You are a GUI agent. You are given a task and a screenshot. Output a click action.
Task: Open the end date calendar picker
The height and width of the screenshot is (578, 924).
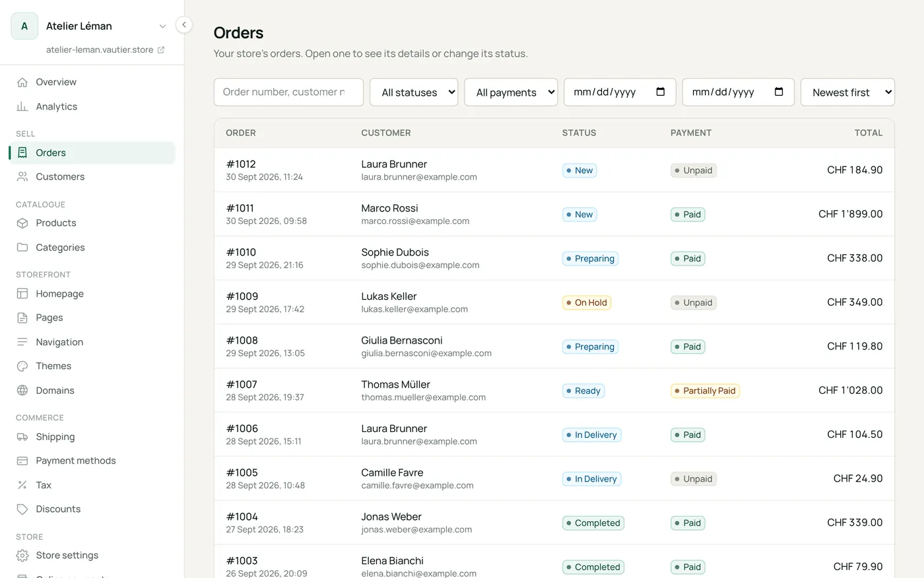point(779,92)
